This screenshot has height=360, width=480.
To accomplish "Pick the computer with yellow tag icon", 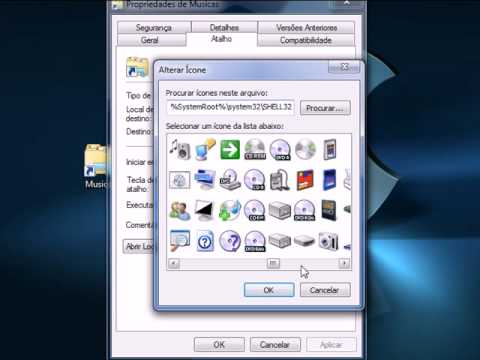I will [x=205, y=149].
